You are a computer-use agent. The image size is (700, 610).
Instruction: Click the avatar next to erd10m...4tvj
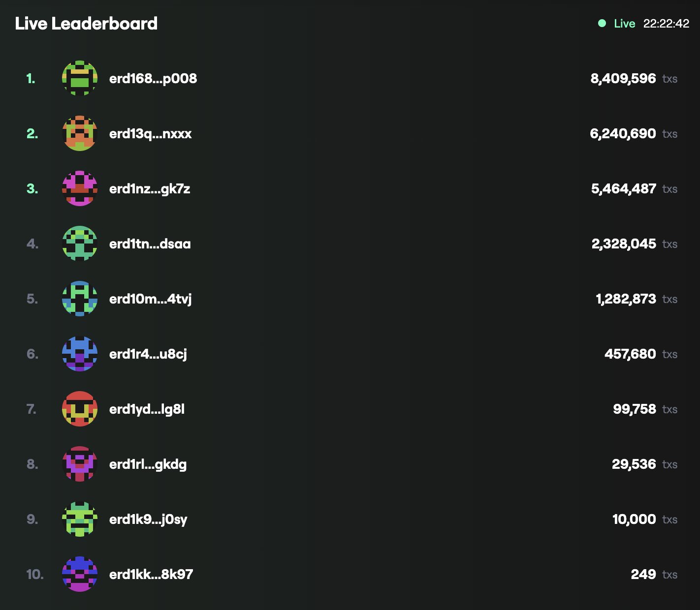(x=80, y=299)
